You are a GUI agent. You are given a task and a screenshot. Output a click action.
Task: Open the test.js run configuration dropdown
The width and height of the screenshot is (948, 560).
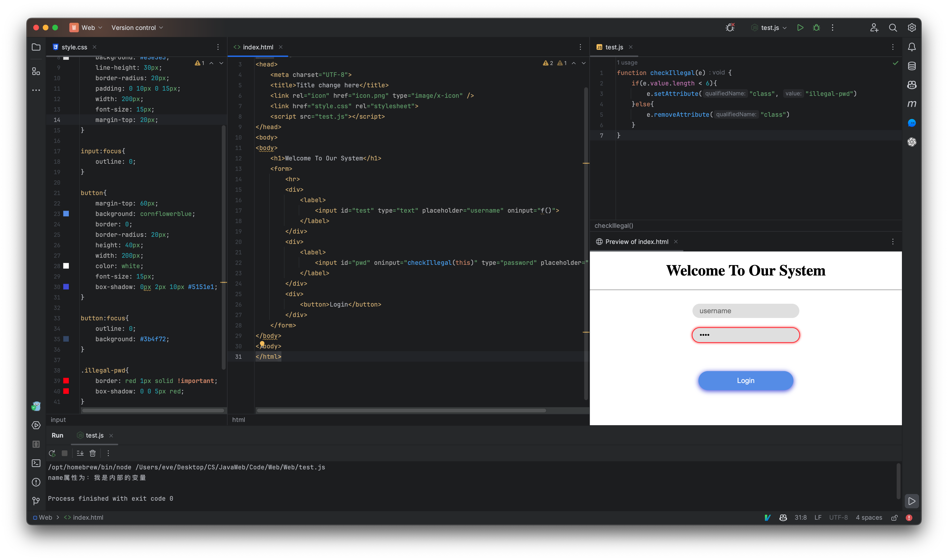769,28
